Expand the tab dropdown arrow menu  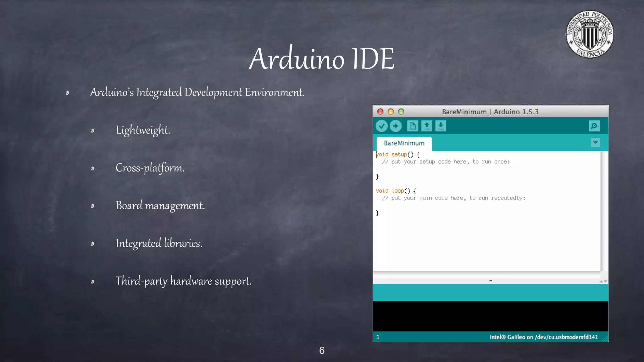(595, 143)
